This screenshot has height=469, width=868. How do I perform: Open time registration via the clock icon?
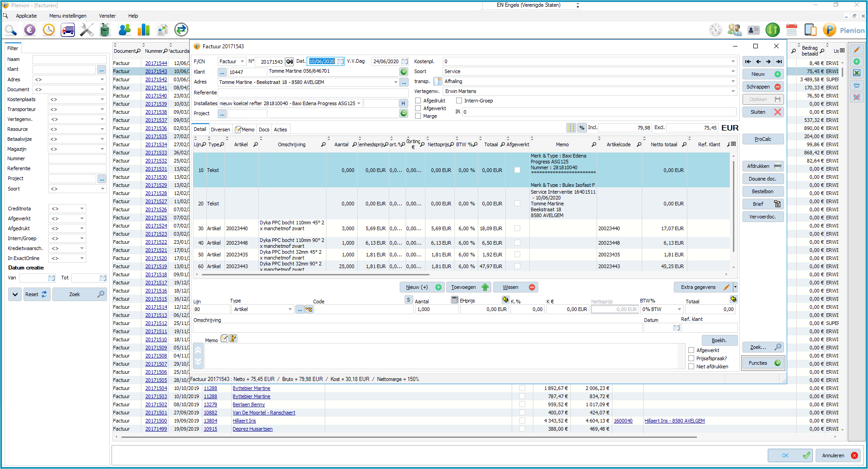(49, 30)
